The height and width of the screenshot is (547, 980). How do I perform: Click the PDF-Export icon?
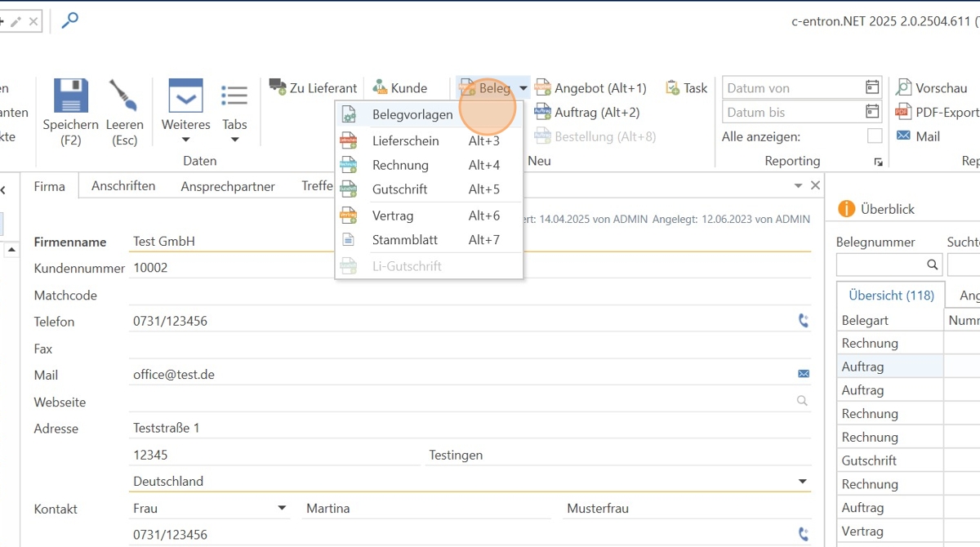903,112
